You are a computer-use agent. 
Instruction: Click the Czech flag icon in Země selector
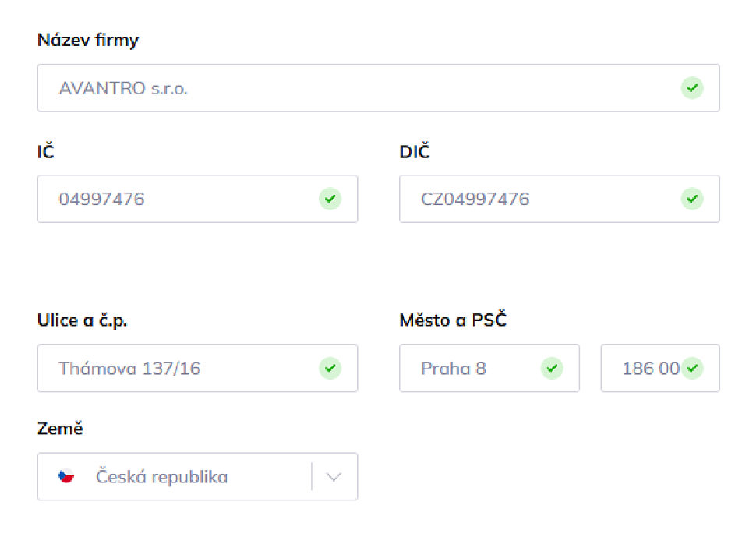click(x=66, y=476)
